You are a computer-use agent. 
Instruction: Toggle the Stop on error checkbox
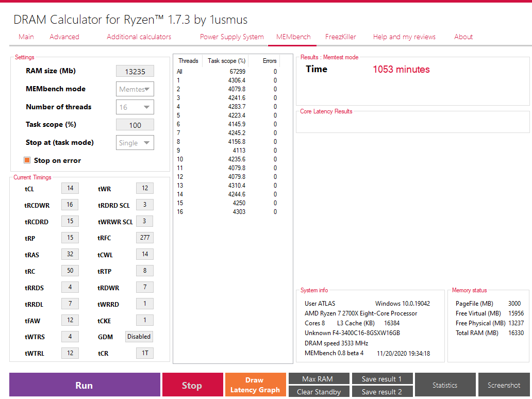click(27, 160)
